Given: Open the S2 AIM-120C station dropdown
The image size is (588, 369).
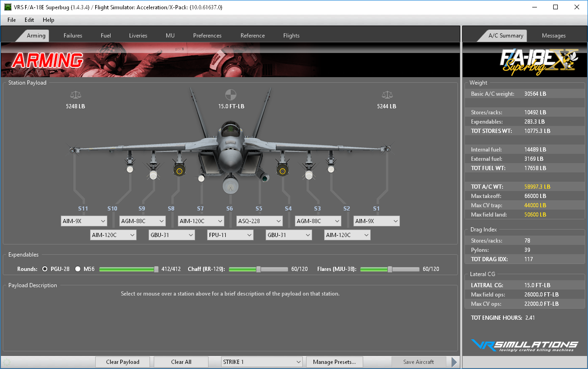Looking at the screenshot, I should (x=347, y=235).
